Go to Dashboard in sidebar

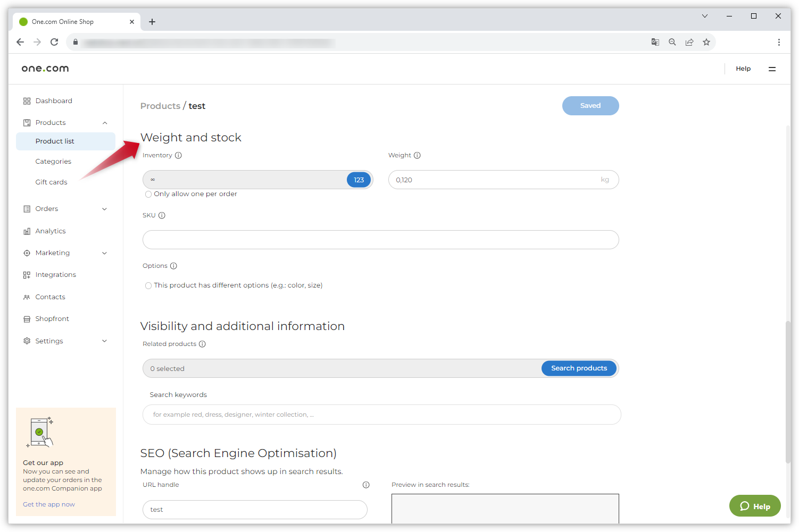pyautogui.click(x=54, y=101)
